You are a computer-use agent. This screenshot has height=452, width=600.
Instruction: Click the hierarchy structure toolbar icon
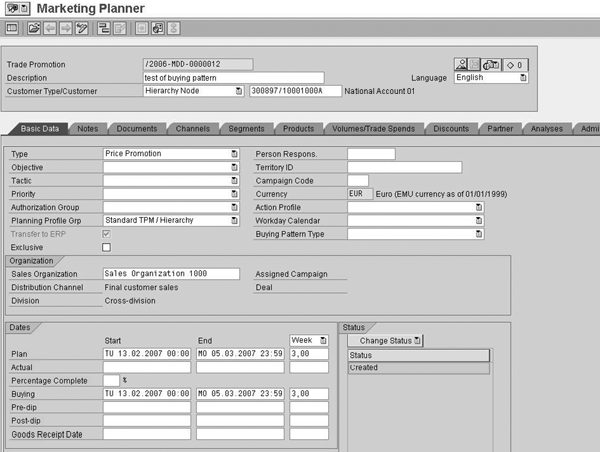coord(103,29)
